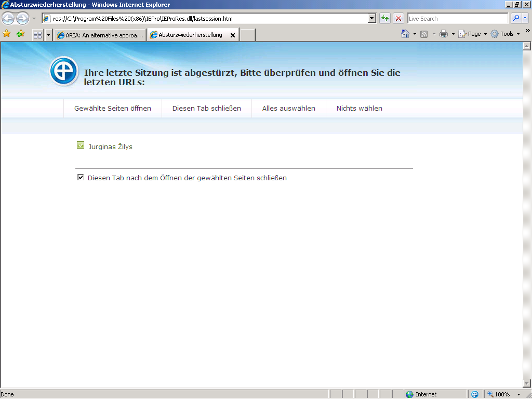Image resolution: width=532 pixels, height=399 pixels.
Task: Open the recent pages dropdown beside Forward
Action: (34, 19)
